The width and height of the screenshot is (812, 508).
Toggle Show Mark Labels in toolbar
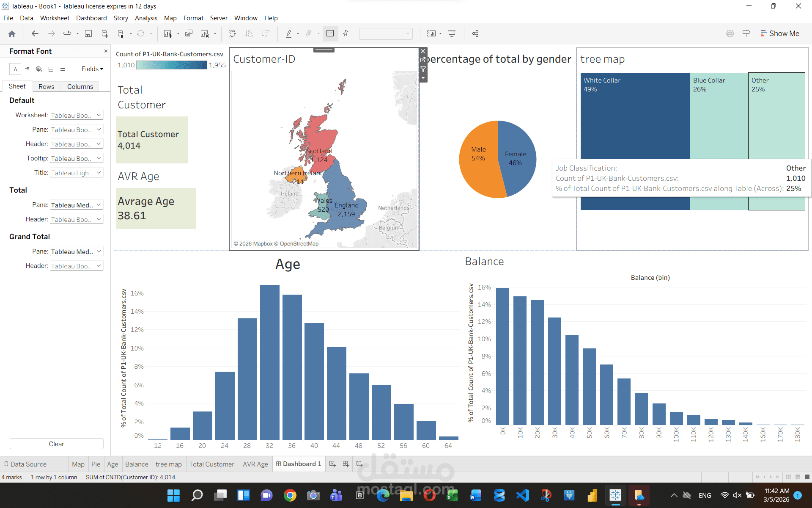(x=330, y=33)
